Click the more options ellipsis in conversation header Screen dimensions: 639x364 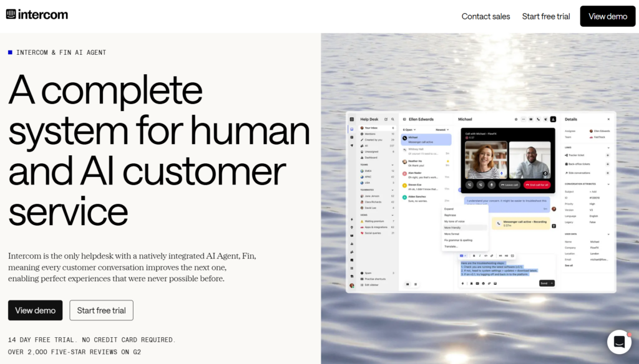click(x=524, y=119)
